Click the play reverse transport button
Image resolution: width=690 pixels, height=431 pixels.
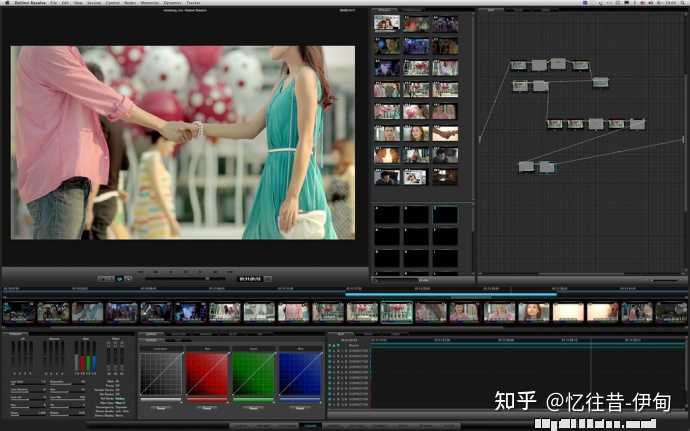click(171, 272)
